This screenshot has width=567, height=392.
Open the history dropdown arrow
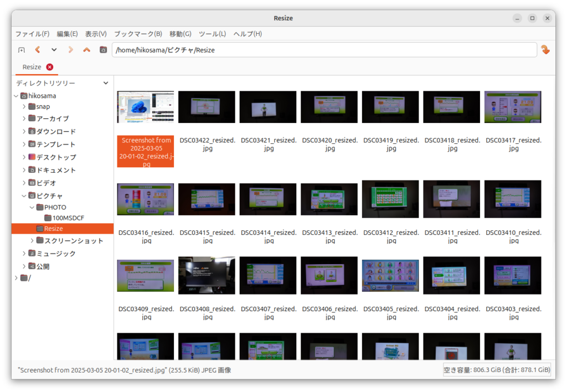[x=54, y=50]
